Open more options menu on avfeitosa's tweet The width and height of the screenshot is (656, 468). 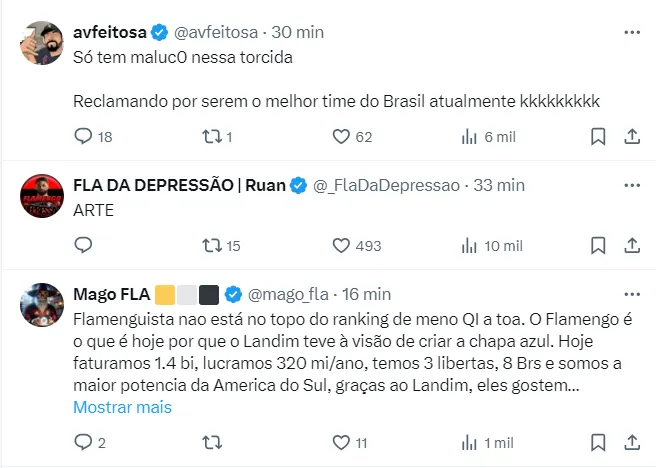pyautogui.click(x=631, y=32)
